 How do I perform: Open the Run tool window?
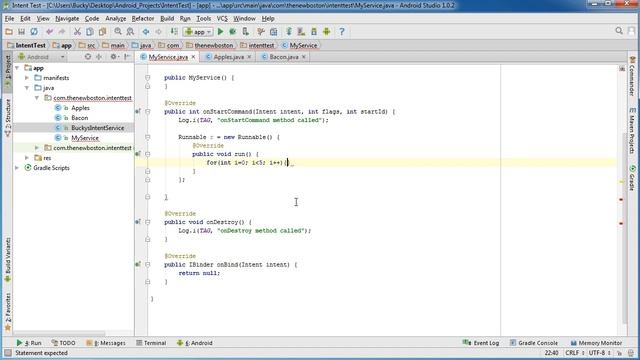[x=29, y=343]
